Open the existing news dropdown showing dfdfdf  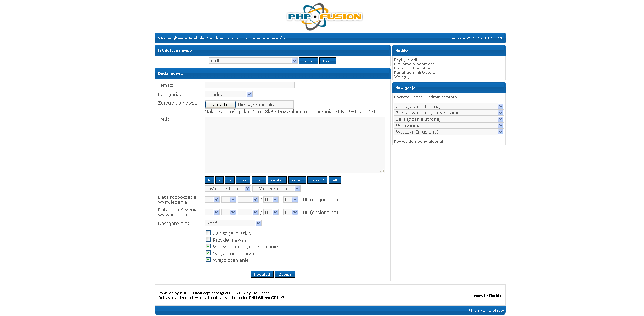pyautogui.click(x=253, y=61)
